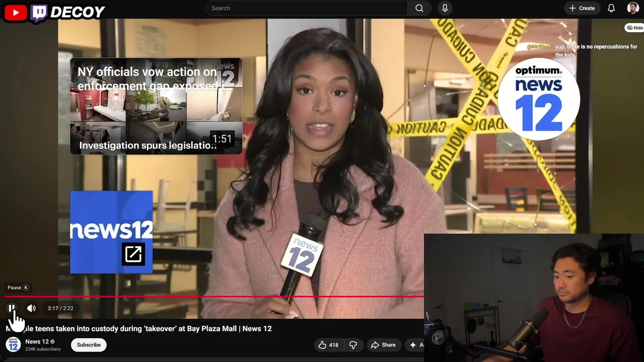Image resolution: width=644 pixels, height=362 pixels.
Task: Open the suggested NY officials video card
Action: click(156, 106)
